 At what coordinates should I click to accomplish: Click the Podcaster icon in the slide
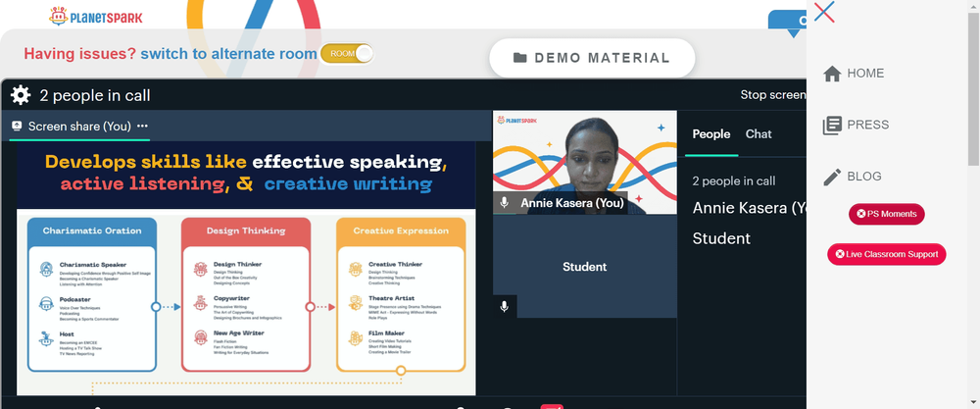tap(46, 305)
